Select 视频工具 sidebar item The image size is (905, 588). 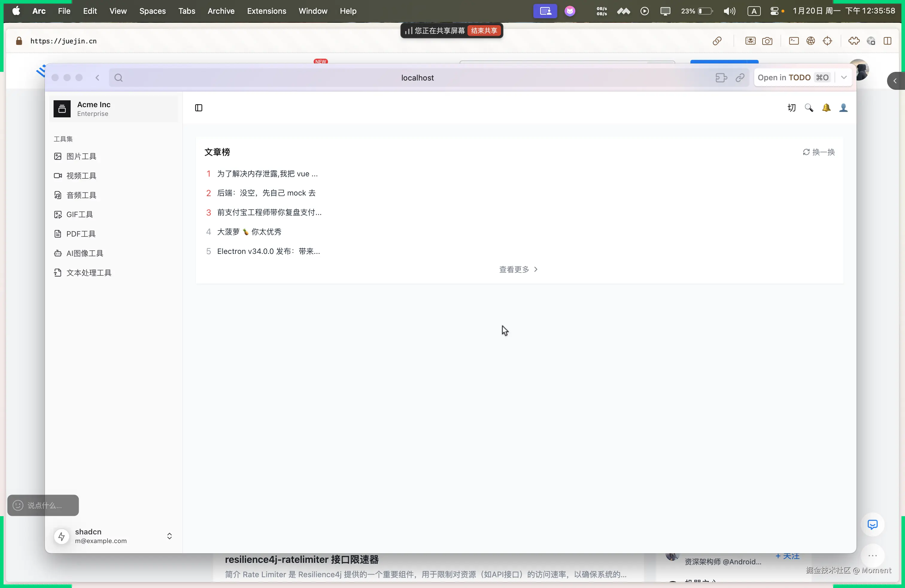[81, 176]
